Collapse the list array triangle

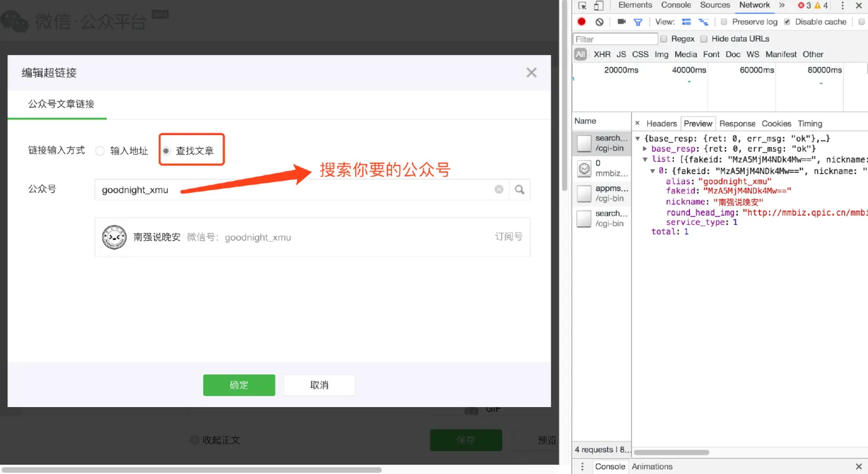645,160
